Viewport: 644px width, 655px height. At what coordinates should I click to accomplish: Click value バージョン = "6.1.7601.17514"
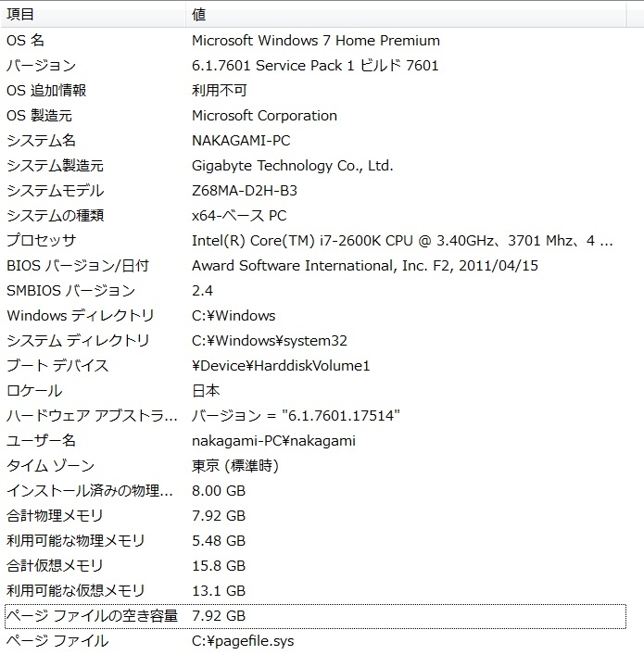296,416
